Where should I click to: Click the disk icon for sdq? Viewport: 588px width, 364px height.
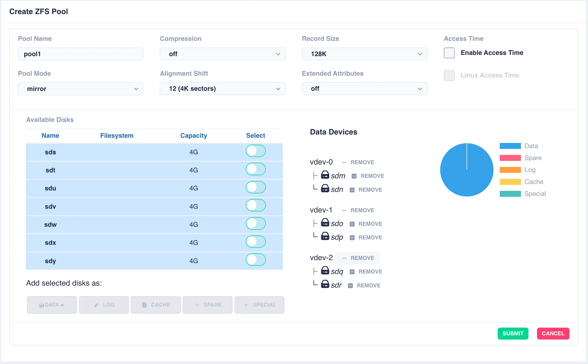click(325, 271)
